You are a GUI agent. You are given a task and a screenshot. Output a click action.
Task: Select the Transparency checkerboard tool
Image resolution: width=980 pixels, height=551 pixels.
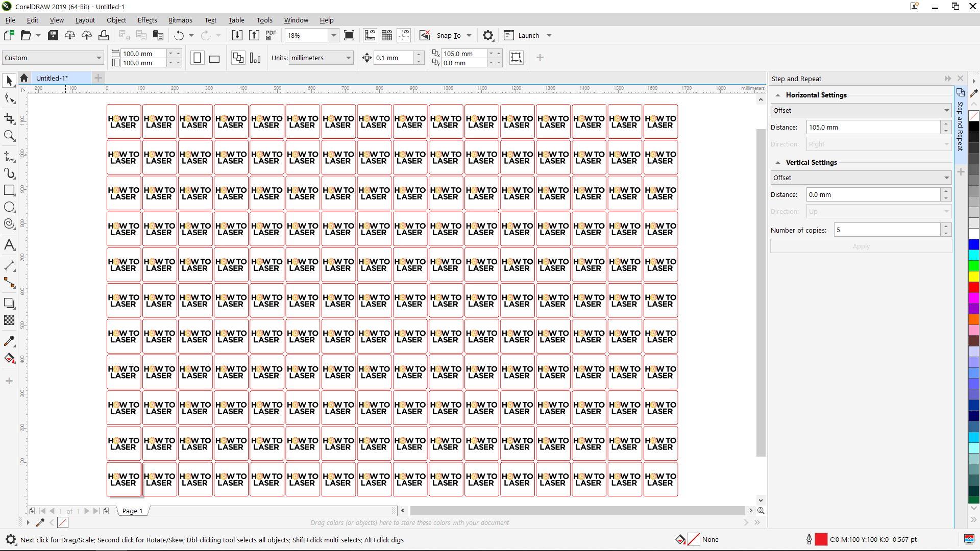[x=9, y=320]
